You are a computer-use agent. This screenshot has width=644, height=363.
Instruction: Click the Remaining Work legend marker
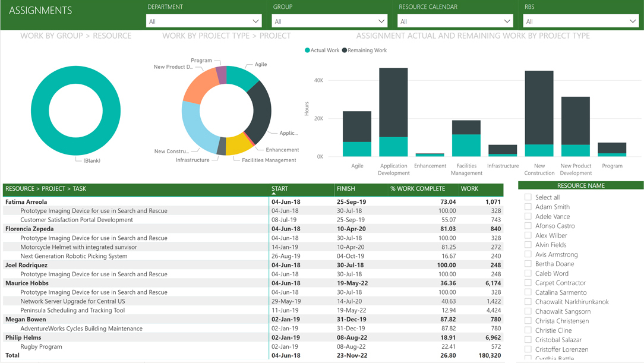(x=345, y=50)
